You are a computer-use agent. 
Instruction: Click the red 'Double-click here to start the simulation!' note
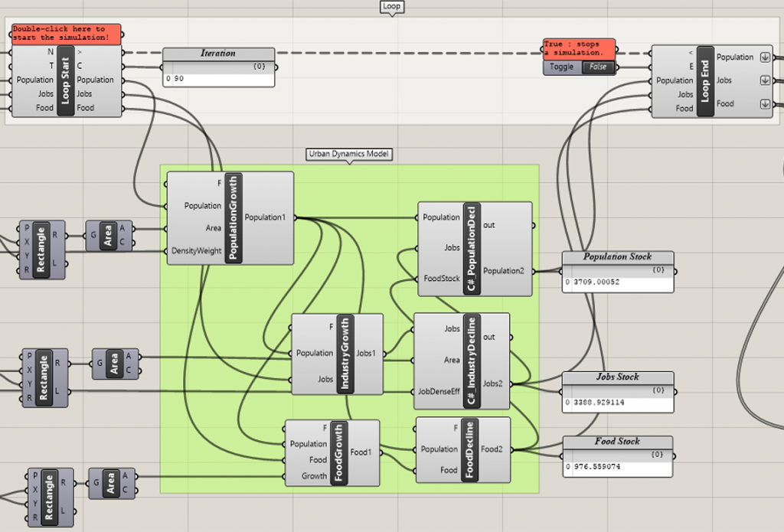tap(66, 34)
